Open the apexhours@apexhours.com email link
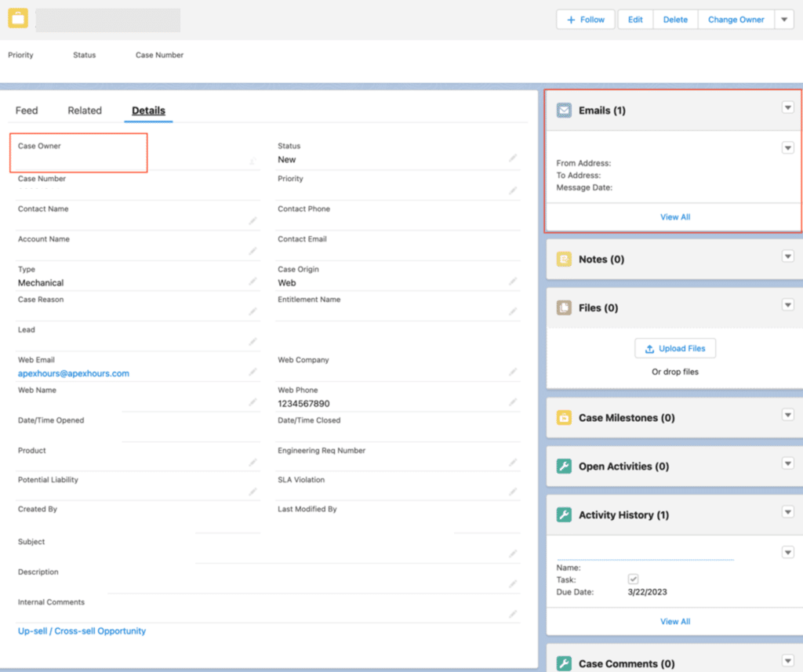Image resolution: width=803 pixels, height=672 pixels. 74,373
